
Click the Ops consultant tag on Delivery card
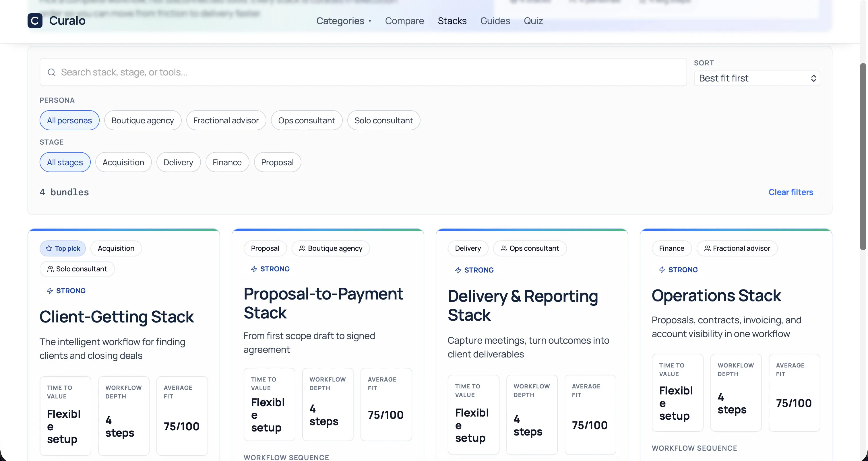point(530,248)
